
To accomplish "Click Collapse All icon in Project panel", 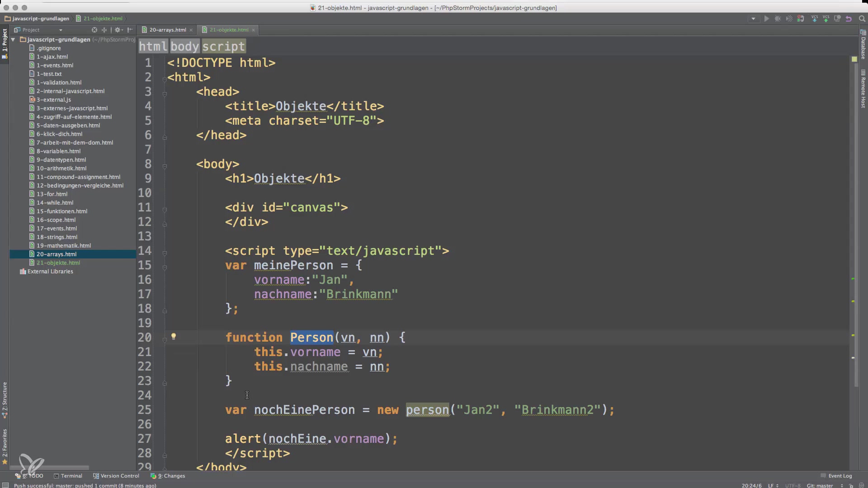I will pyautogui.click(x=104, y=30).
